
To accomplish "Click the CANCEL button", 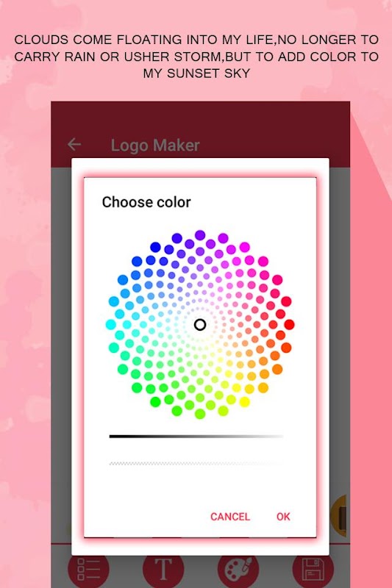I will point(230,517).
